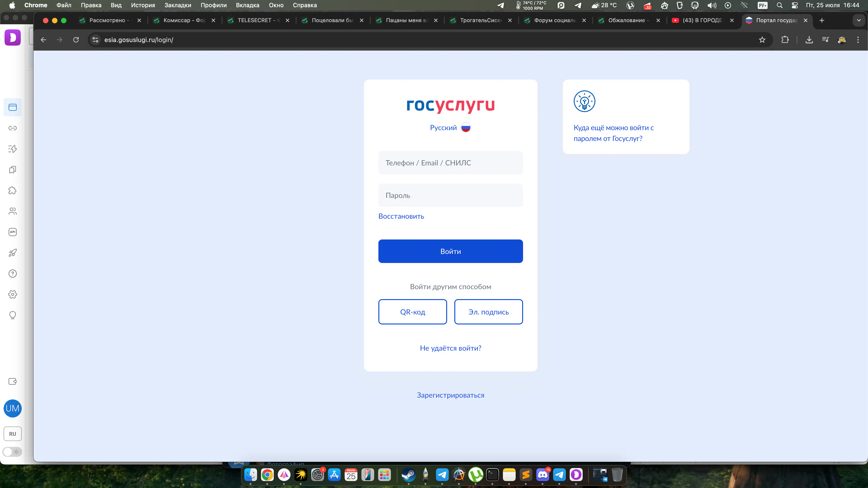Open the help question-mark icon in sidebar
This screenshot has width=868, height=488.
tap(12, 273)
